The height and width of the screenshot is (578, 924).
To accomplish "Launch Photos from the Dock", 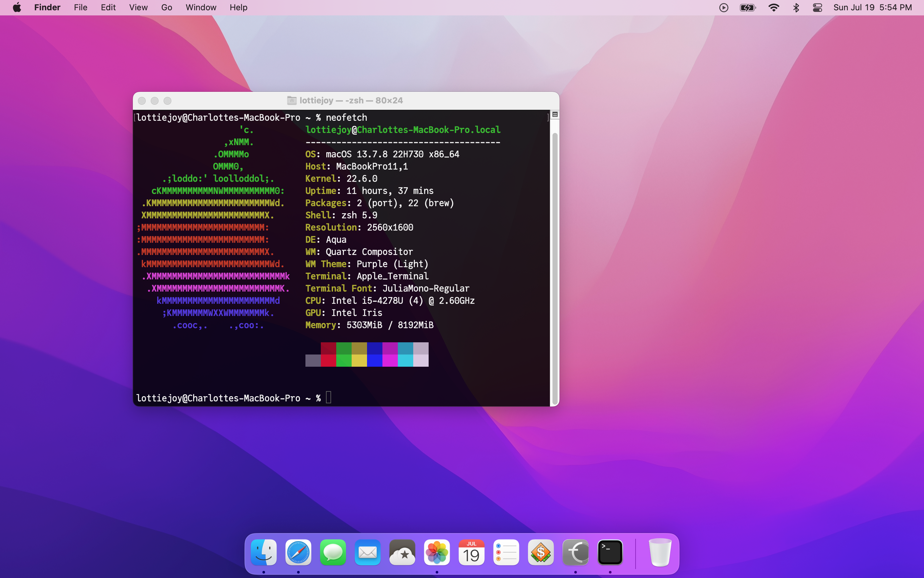I will 437,552.
